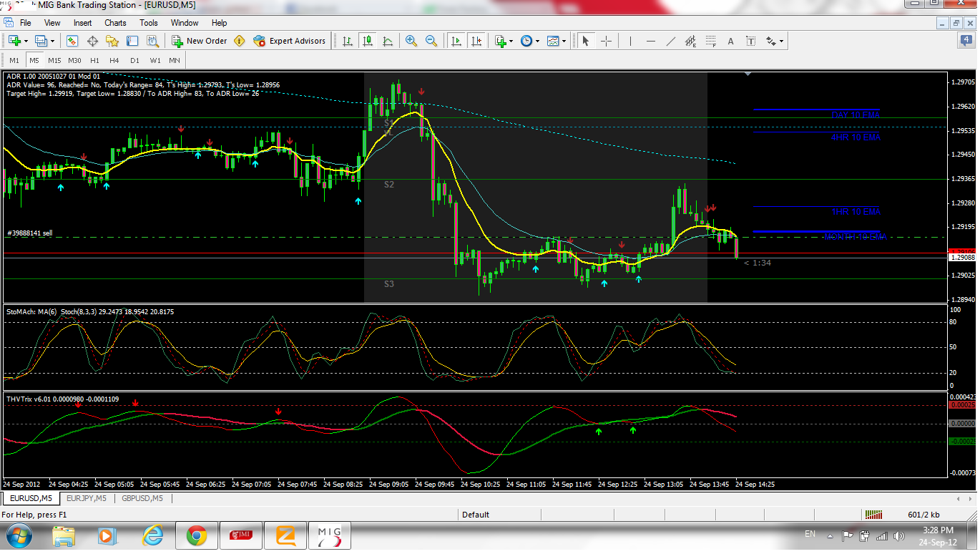Viewport: 980px width, 554px height.
Task: Open the Templates icon
Action: click(x=553, y=41)
